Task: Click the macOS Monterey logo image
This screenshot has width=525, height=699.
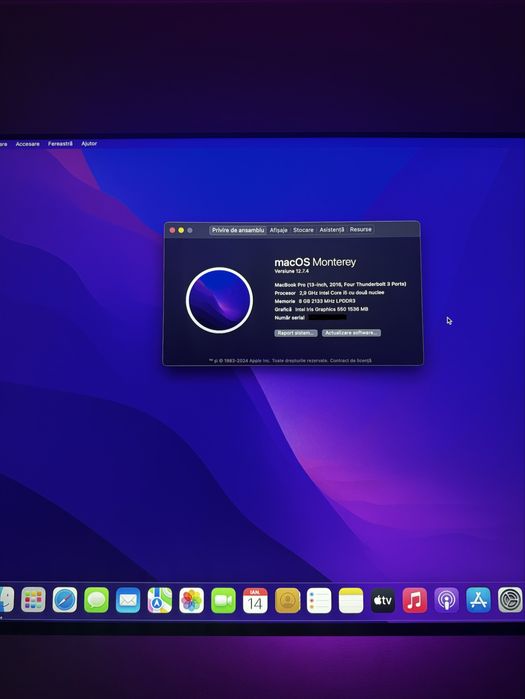Action: tap(219, 300)
